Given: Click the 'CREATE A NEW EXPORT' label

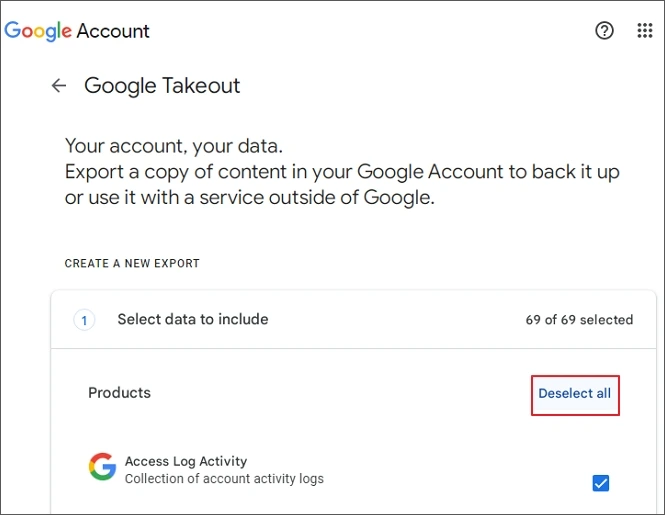Looking at the screenshot, I should 132,264.
